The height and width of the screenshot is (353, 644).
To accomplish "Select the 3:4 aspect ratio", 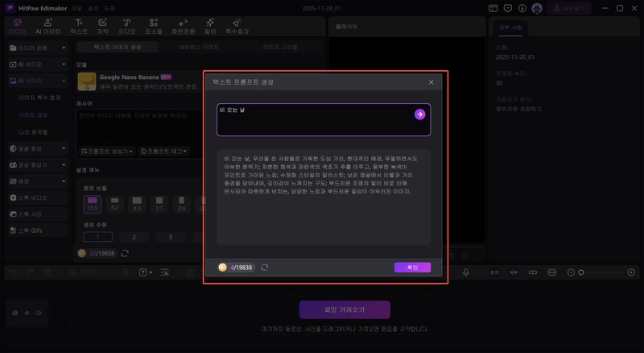I will (181, 204).
